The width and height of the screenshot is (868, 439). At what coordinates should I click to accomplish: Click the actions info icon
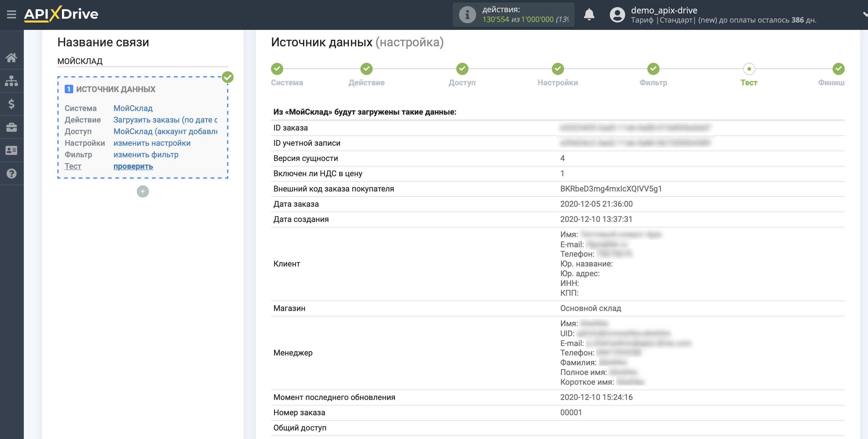467,15
